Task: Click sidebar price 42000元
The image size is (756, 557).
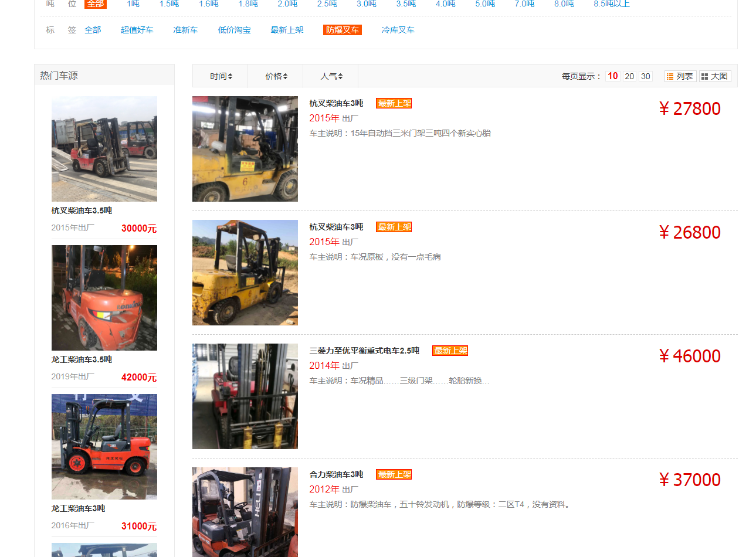Action: [x=139, y=378]
